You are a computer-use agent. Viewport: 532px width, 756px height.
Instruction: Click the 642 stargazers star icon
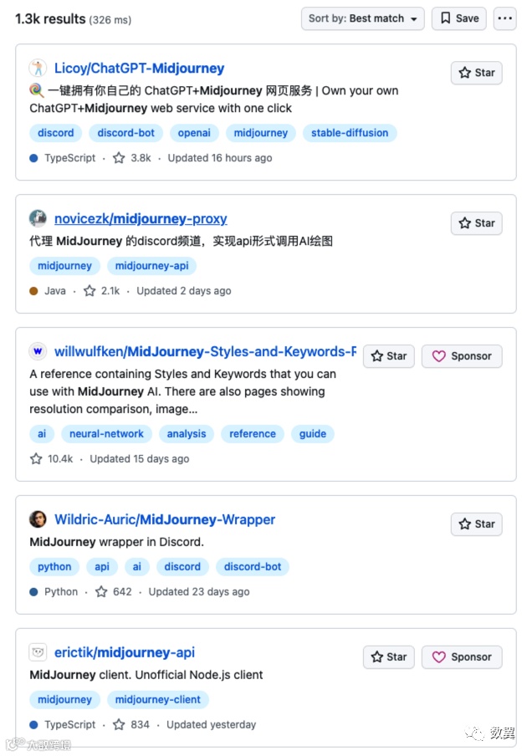tap(101, 592)
